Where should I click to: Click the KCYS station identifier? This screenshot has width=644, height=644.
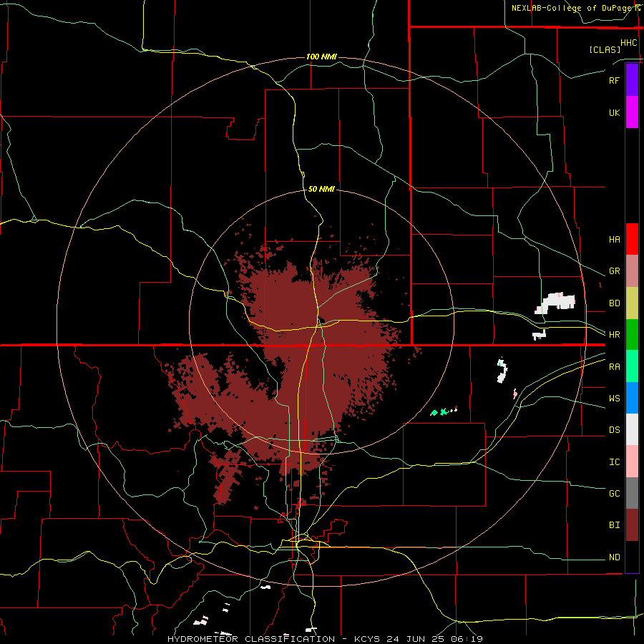(368, 639)
